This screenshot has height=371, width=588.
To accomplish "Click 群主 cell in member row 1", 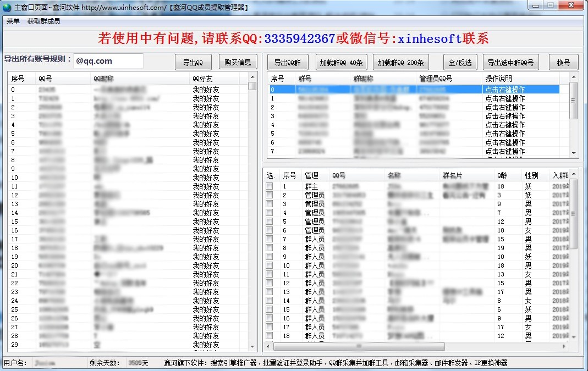I will pos(312,186).
